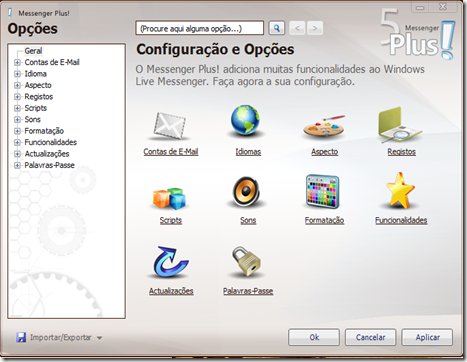Expand the Formatação tree node
This screenshot has height=362, width=467.
coord(17,131)
